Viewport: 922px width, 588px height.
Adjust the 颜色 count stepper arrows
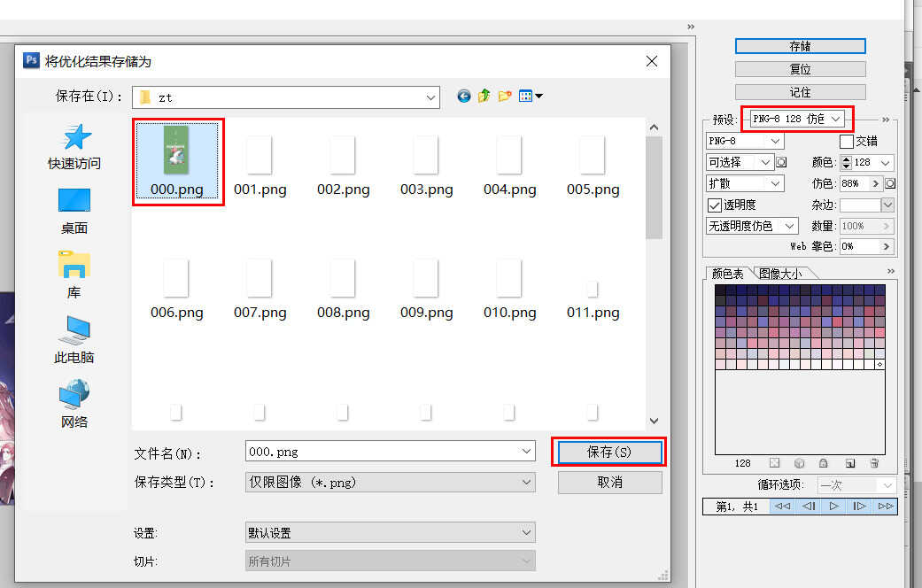point(846,162)
